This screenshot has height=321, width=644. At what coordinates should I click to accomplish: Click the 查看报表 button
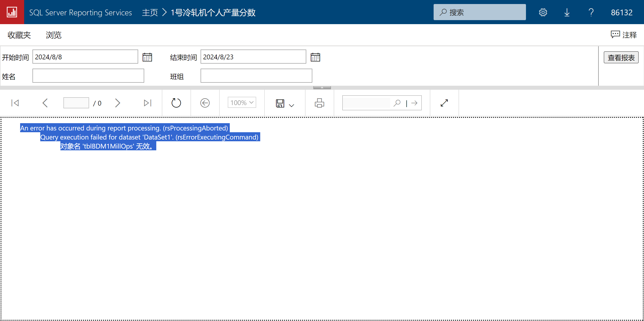[x=621, y=58]
